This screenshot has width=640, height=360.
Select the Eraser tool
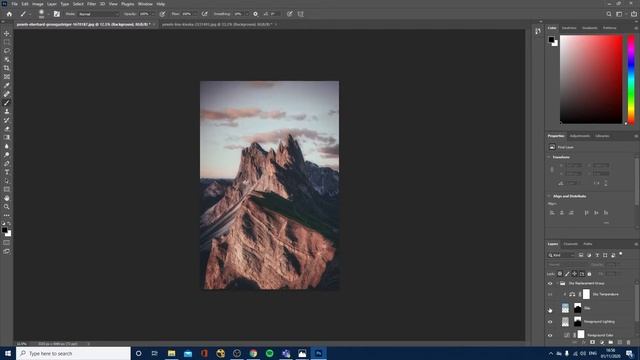pyautogui.click(x=7, y=129)
